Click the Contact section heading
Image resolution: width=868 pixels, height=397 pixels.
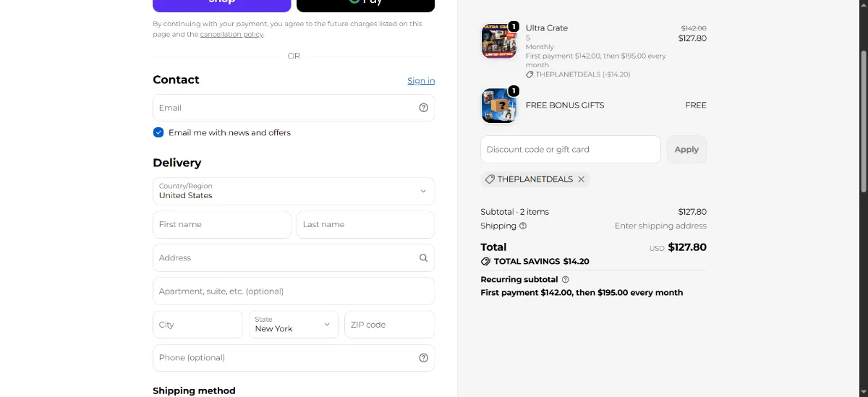176,80
